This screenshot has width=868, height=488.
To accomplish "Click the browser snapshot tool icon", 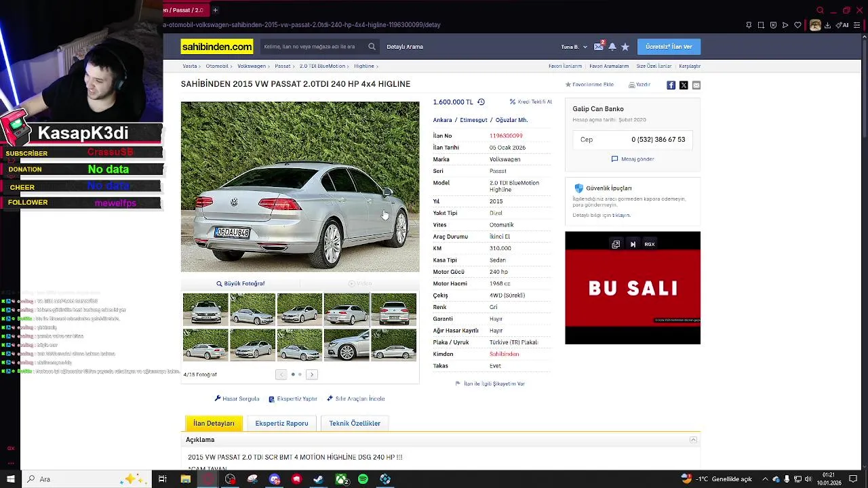I will pyautogui.click(x=761, y=25).
